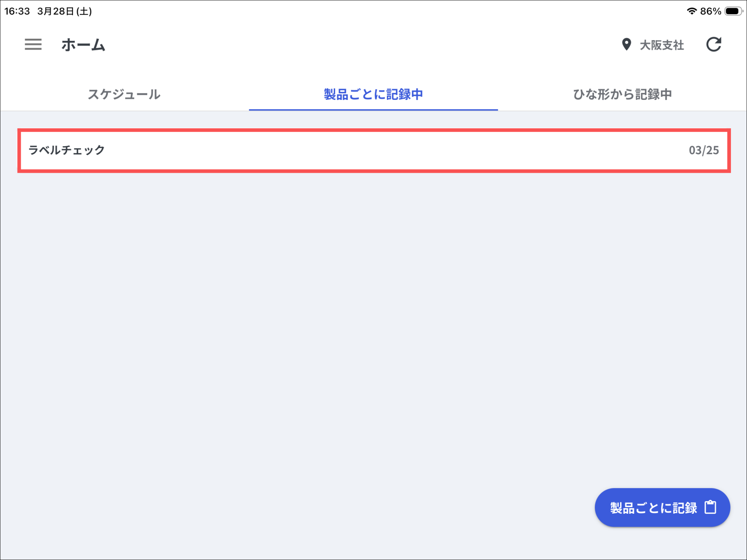The height and width of the screenshot is (560, 747).
Task: Open the ひな形から記録中 tab
Action: 622,94
